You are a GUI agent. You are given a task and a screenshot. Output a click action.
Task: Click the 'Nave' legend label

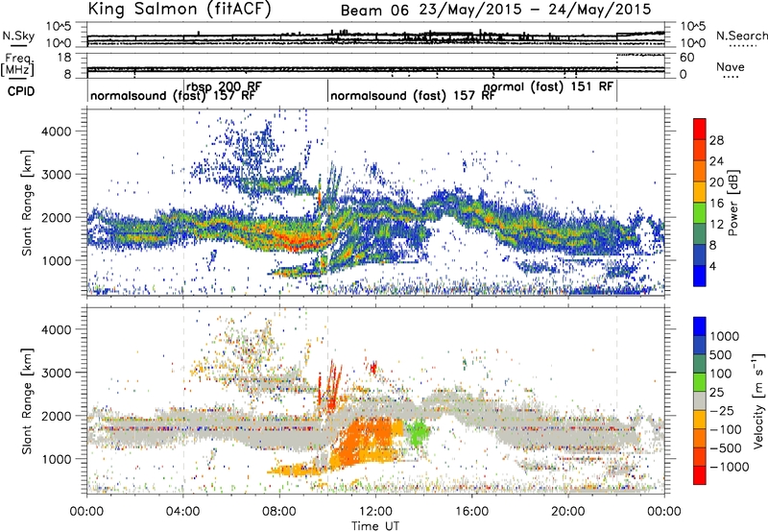point(731,66)
